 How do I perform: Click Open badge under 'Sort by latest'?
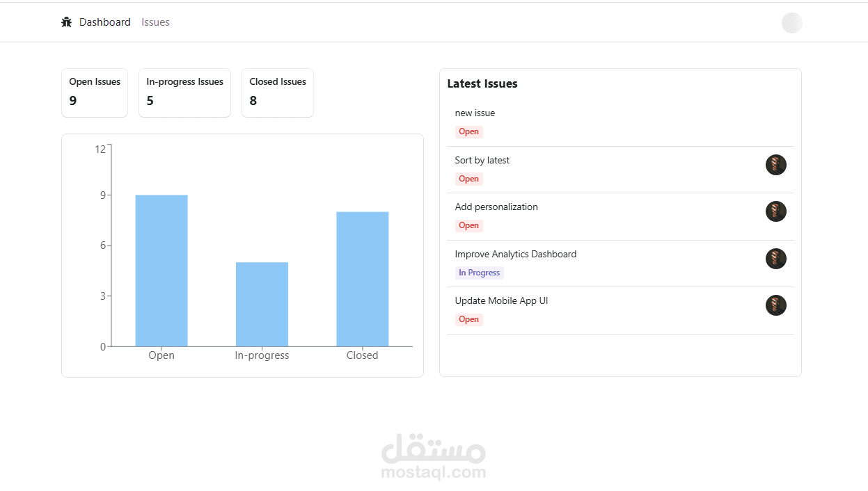point(469,179)
